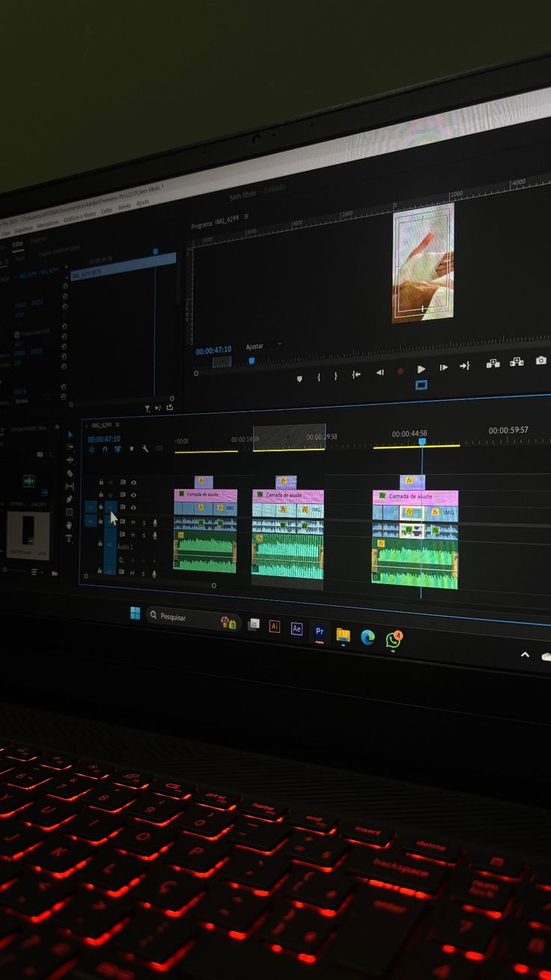
Task: Select the Pen tool
Action: pyautogui.click(x=69, y=499)
